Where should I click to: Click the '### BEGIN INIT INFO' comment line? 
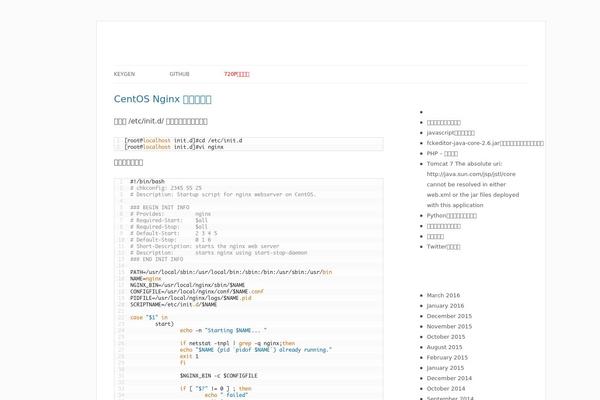[x=160, y=207]
